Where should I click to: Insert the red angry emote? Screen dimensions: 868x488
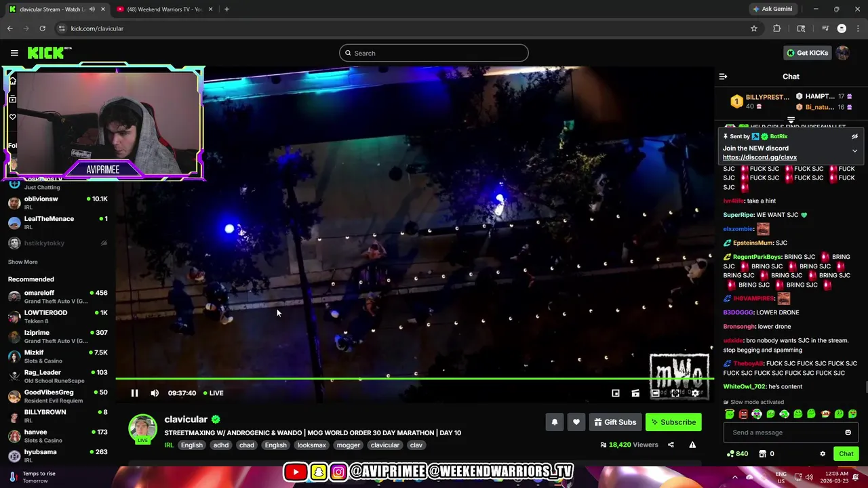(743, 414)
